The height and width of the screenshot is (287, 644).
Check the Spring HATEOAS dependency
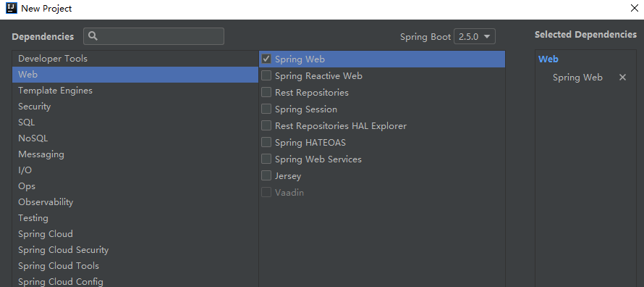266,142
